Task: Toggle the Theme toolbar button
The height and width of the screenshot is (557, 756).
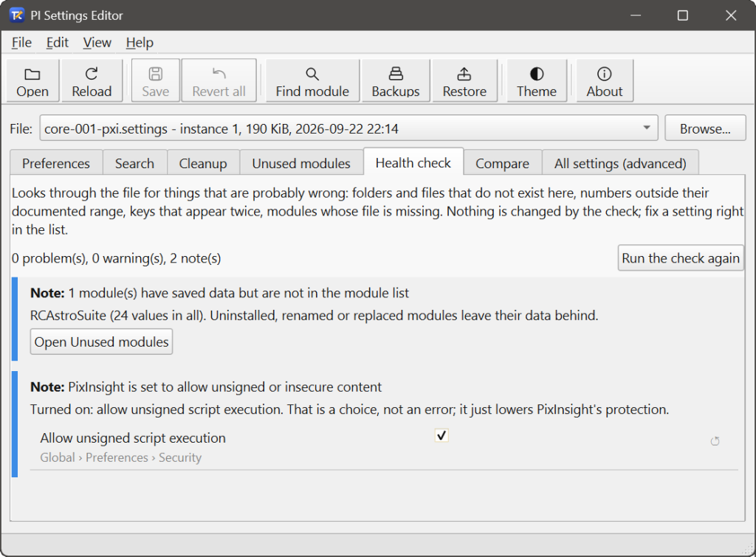Action: [x=537, y=81]
